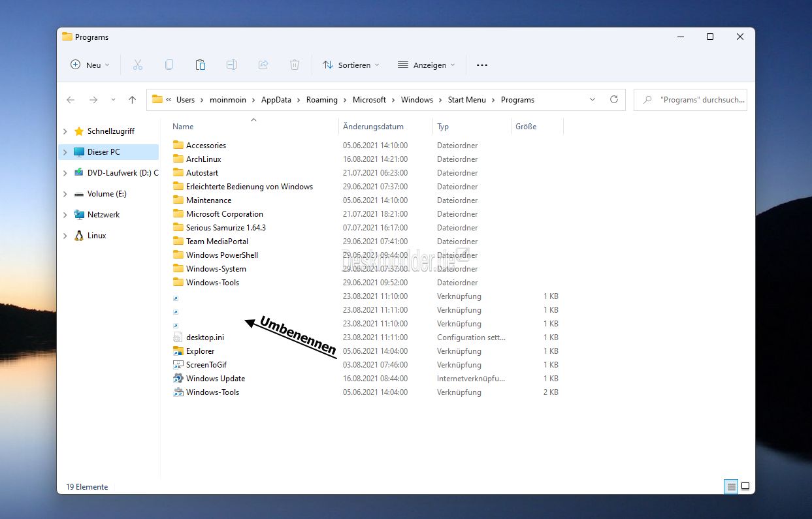This screenshot has width=812, height=519.
Task: Click the Explorer shortcut icon
Action: click(178, 351)
